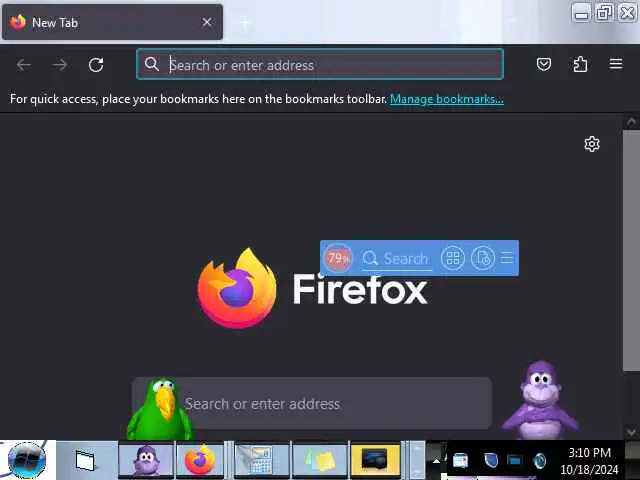Click the Firefox logo on the page
This screenshot has width=640, height=480.
tap(237, 288)
